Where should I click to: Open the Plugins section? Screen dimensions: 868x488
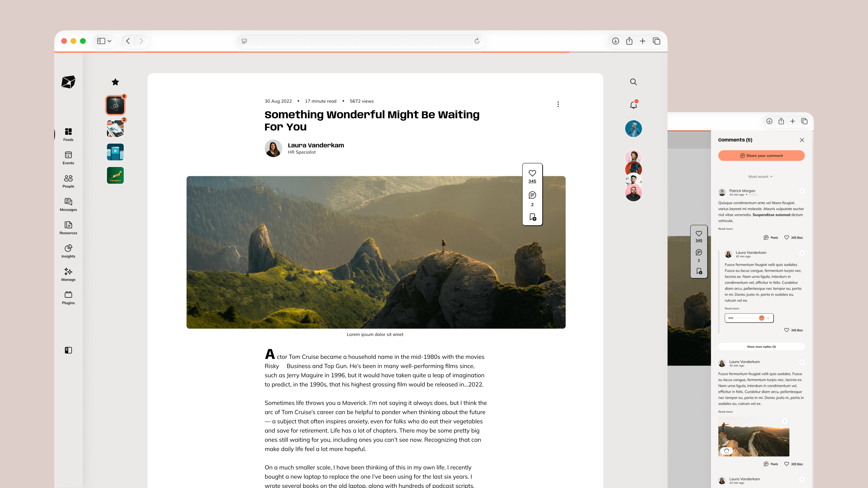pos(68,298)
